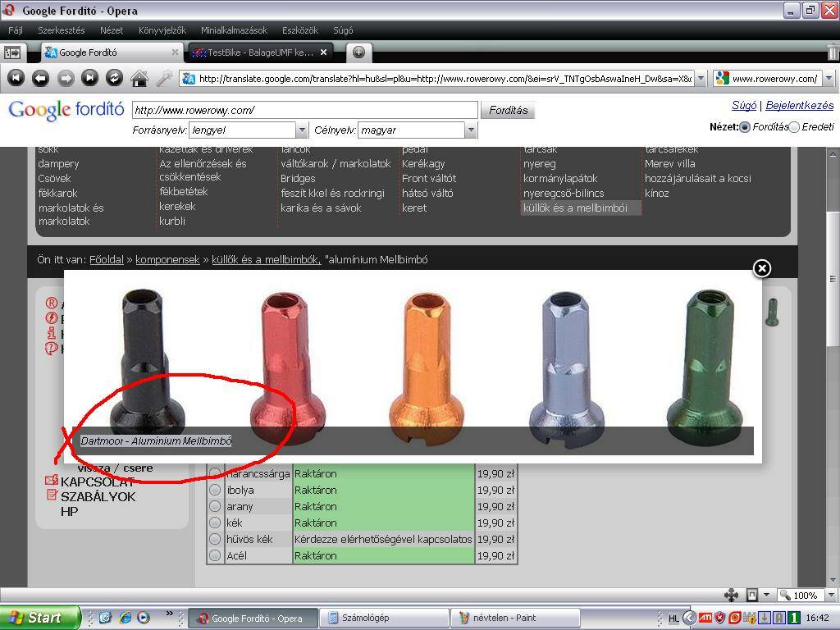Switch to névtelen - Paint taskbar window
Screen dimensions: 840x630
click(515, 618)
